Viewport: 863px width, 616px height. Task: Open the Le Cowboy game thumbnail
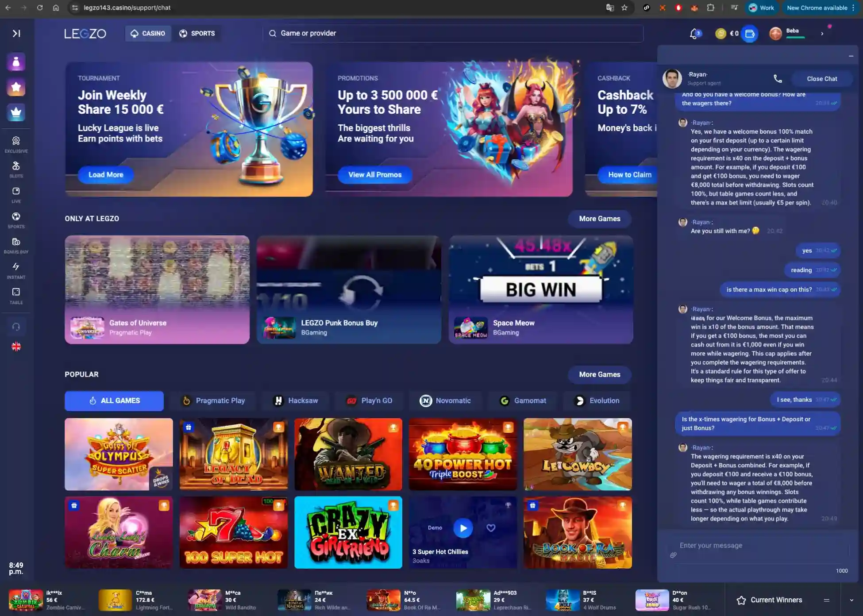pyautogui.click(x=578, y=454)
